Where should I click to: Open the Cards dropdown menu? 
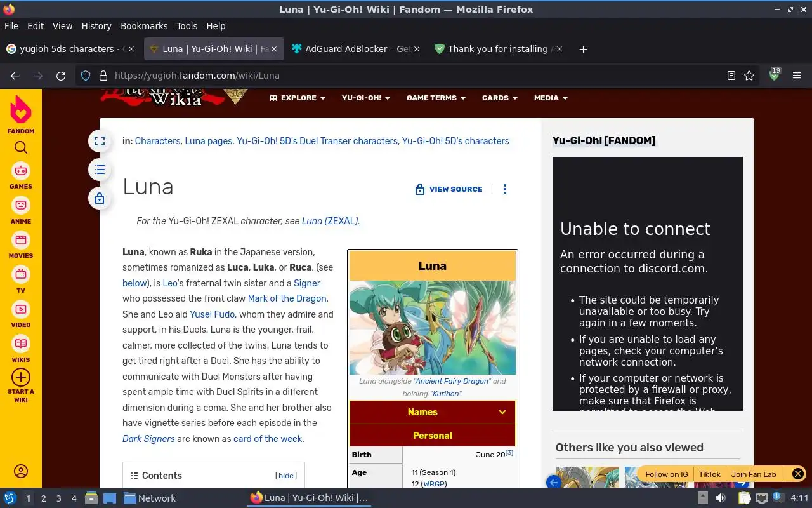click(x=500, y=98)
